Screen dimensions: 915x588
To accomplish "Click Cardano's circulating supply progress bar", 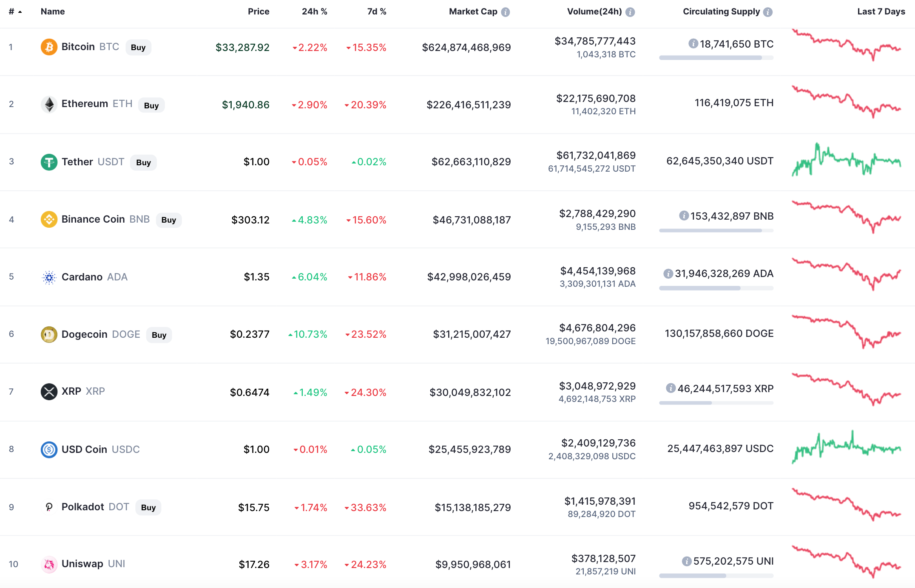I will [716, 288].
